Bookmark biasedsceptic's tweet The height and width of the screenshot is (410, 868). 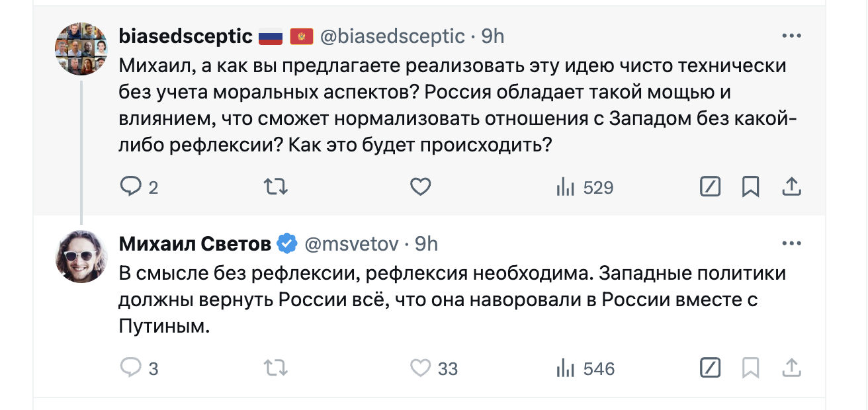coord(750,188)
